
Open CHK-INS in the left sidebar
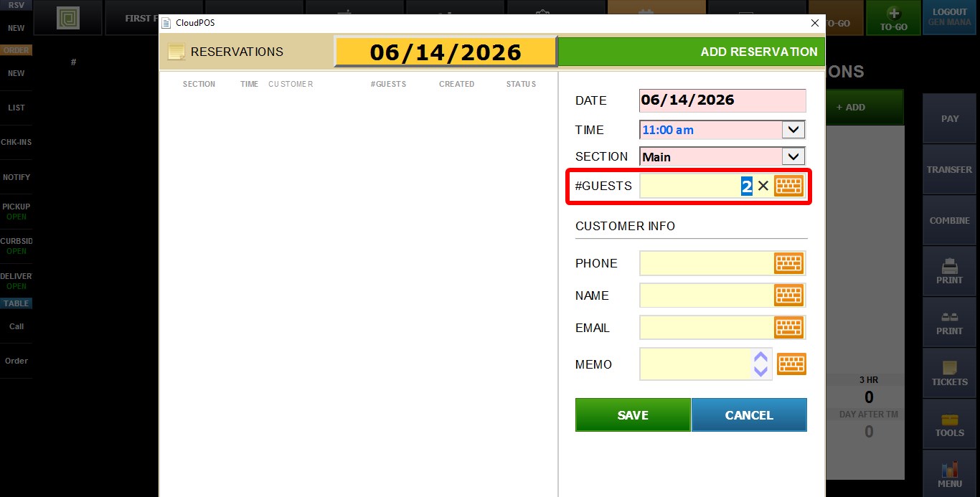click(17, 142)
